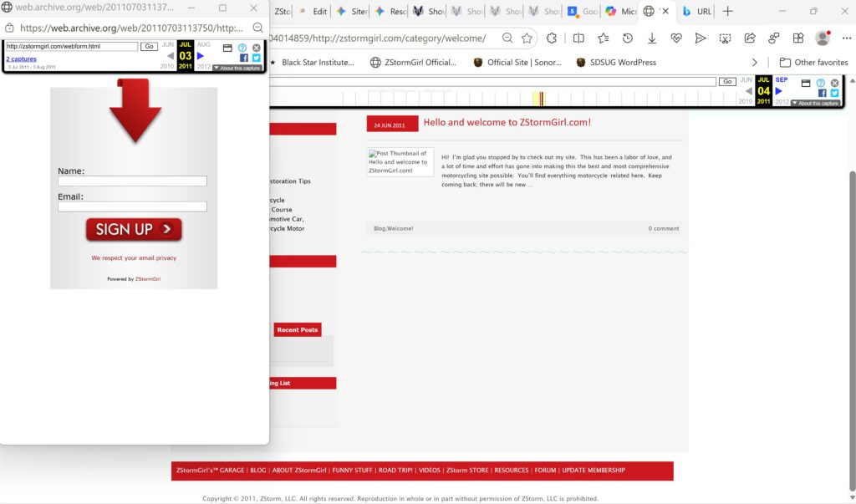Click the zoom-out icon in the main browser address bar
Image resolution: width=856 pixels, height=504 pixels.
pos(507,38)
